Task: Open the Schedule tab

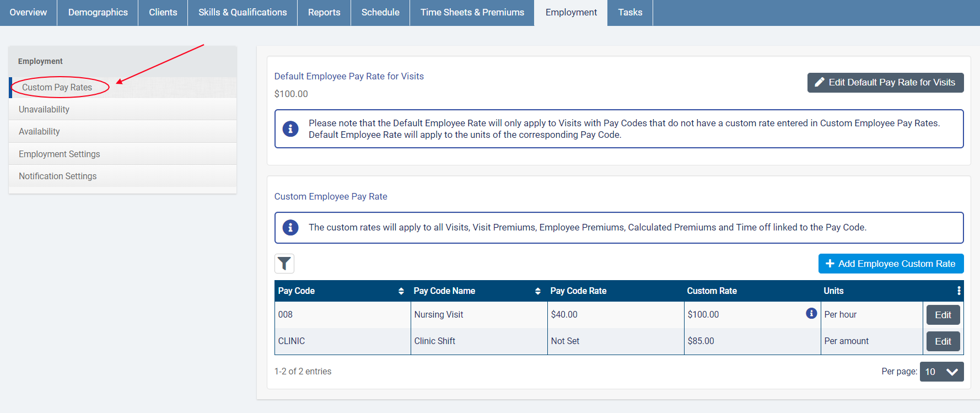Action: [380, 13]
